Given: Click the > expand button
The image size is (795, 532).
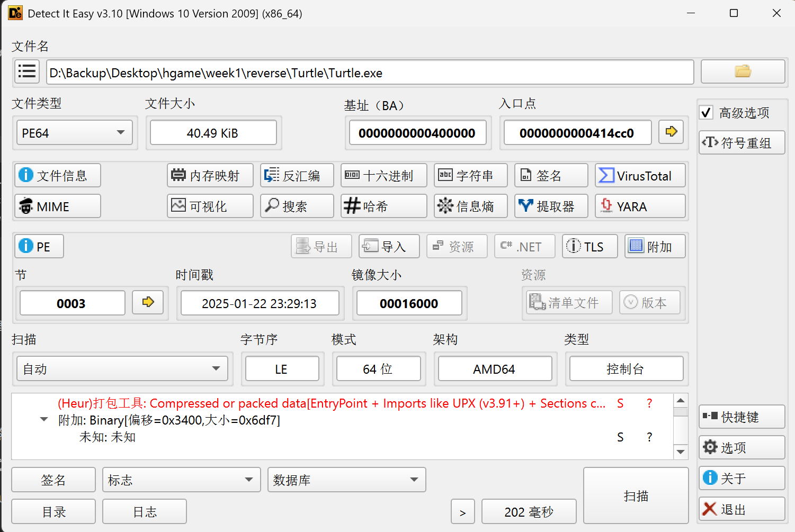Looking at the screenshot, I should point(463,511).
